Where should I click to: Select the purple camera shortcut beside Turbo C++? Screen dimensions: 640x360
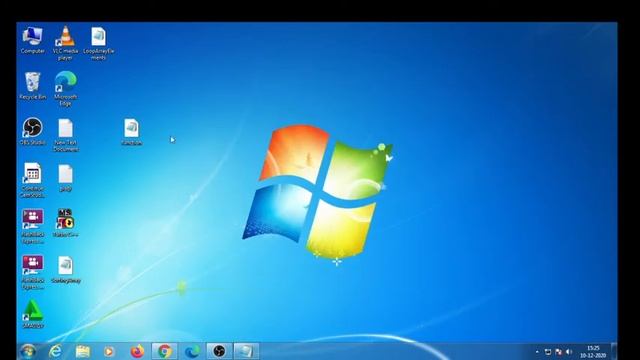tap(33, 227)
